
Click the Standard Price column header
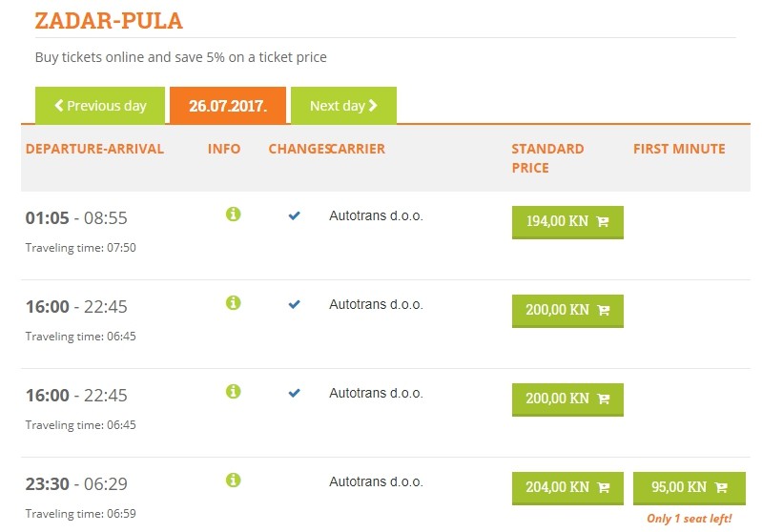click(547, 158)
